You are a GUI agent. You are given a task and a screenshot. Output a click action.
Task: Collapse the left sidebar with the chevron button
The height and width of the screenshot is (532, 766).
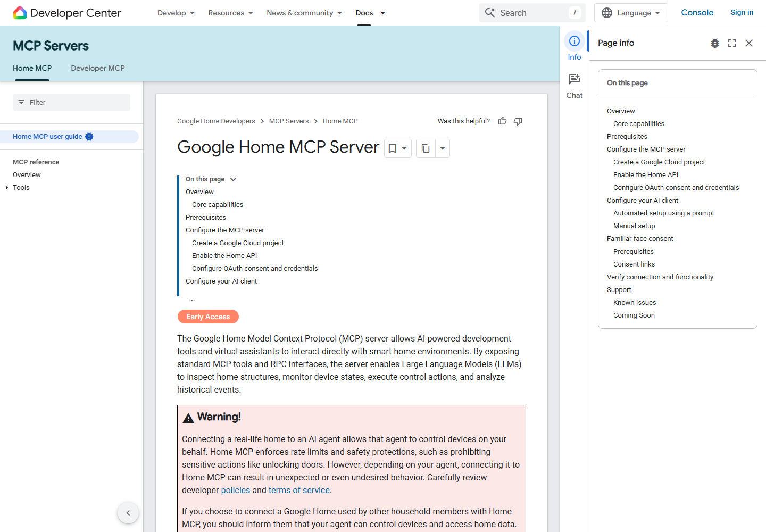[x=128, y=513]
